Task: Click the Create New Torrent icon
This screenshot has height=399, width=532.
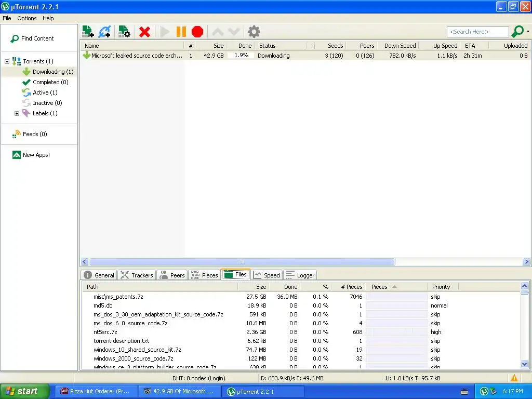Action: pyautogui.click(x=124, y=32)
